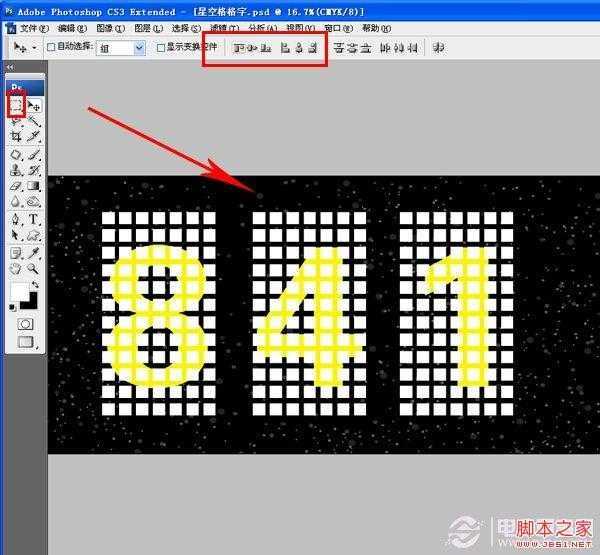Screen dimensions: 600x555
Task: Pick the Crop tool
Action: (x=16, y=136)
